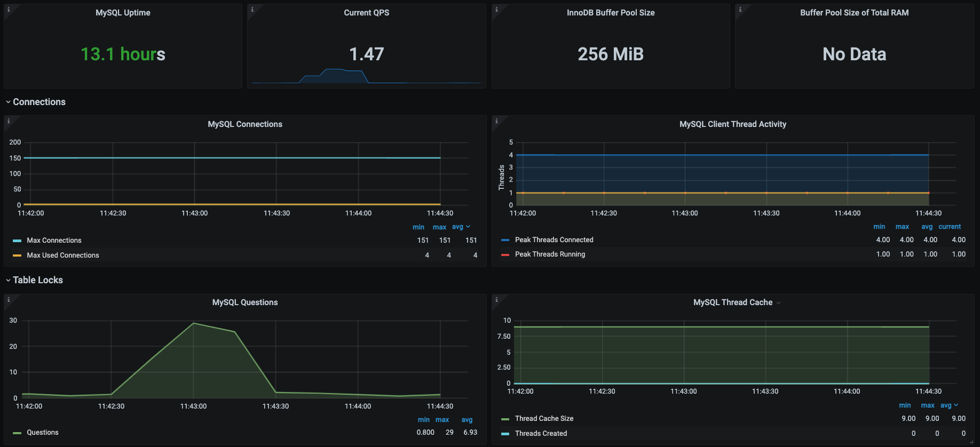
Task: Toggle Questions series in legend
Action: pyautogui.click(x=43, y=433)
